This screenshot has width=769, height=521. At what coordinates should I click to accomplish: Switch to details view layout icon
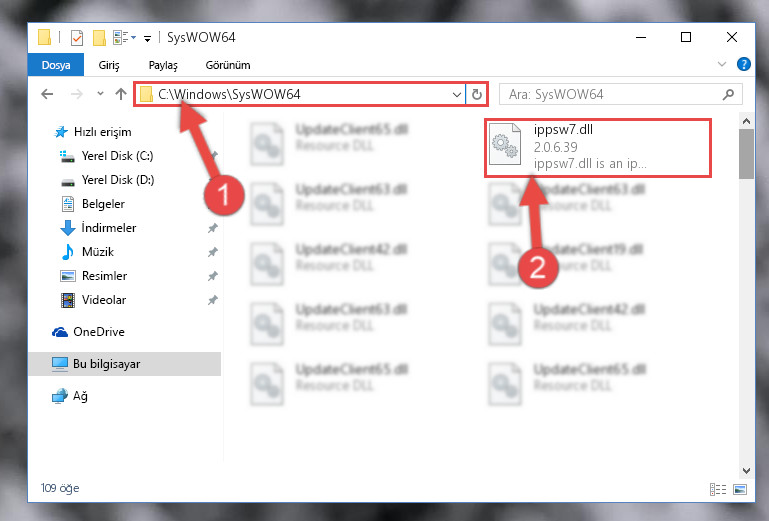click(718, 489)
